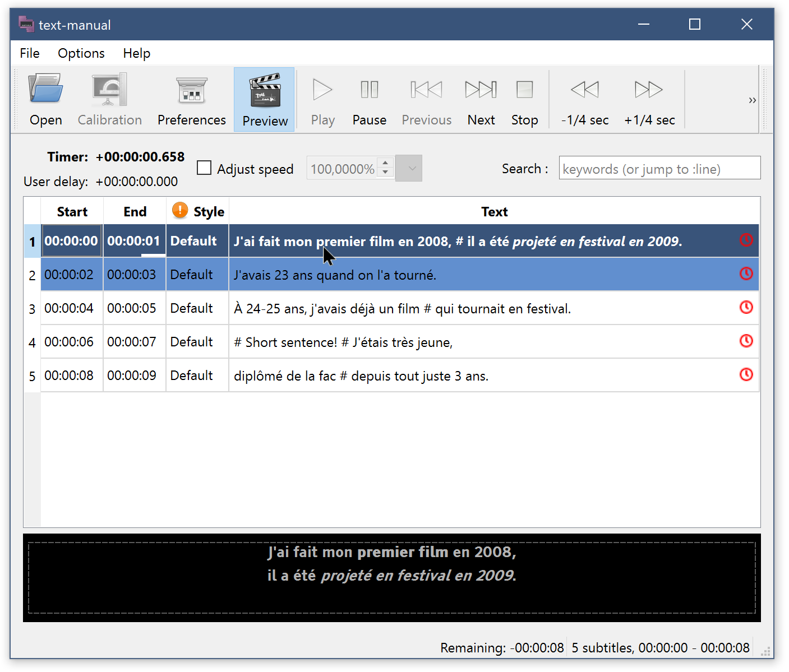The width and height of the screenshot is (789, 672).
Task: Shift delay forward by +1/4 sec
Action: 649,100
